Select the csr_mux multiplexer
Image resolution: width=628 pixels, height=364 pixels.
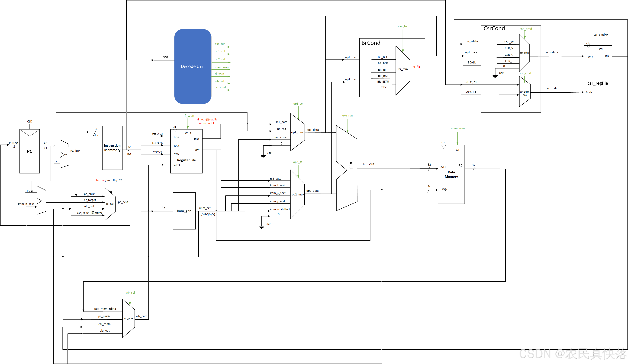click(x=524, y=53)
